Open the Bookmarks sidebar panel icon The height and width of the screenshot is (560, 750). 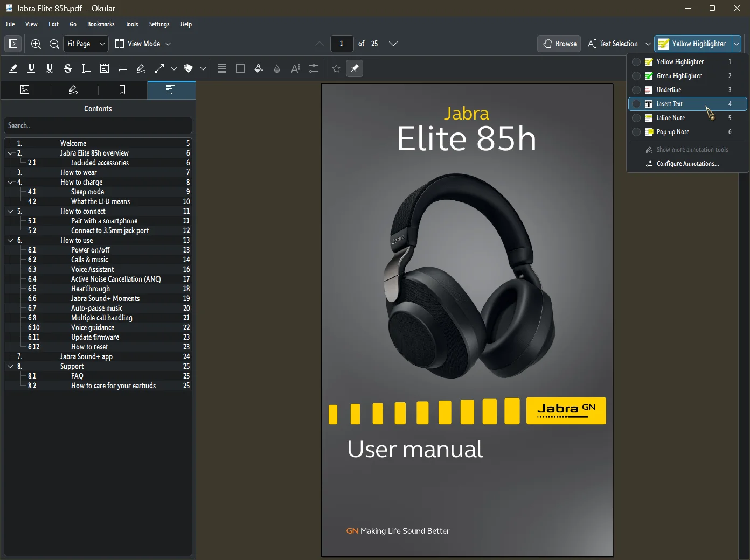[x=122, y=90]
